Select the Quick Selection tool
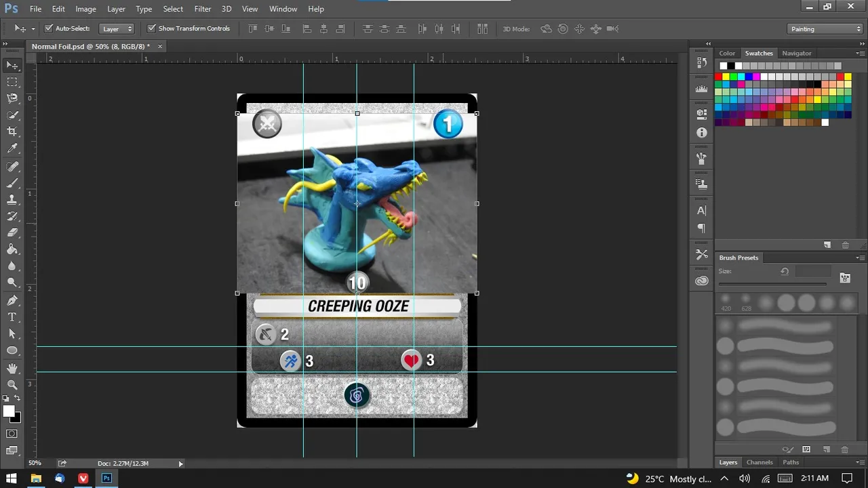Image resolution: width=868 pixels, height=488 pixels. coord(12,115)
